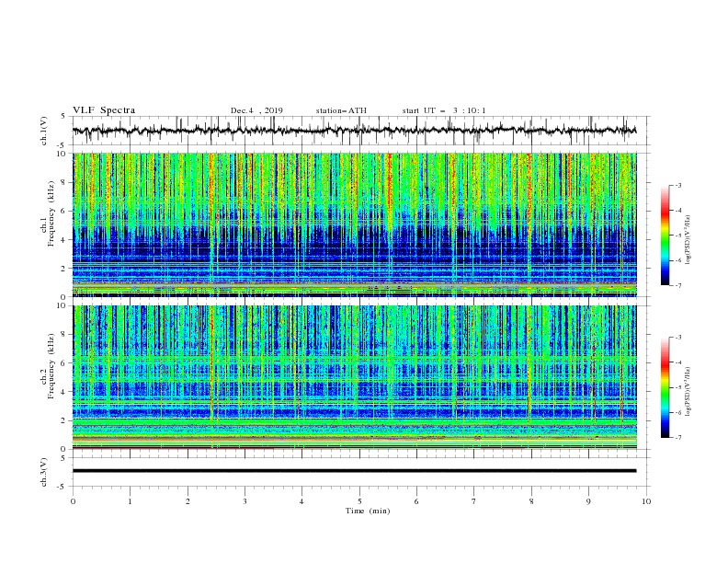
Task: Click time axis tick label "4"
Action: [301, 501]
